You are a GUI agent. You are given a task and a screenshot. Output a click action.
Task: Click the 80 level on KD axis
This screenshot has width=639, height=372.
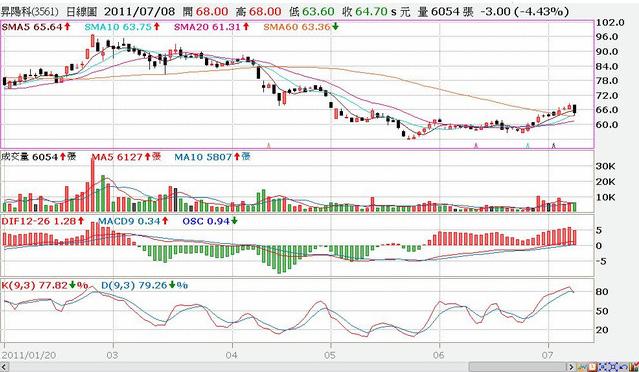pyautogui.click(x=602, y=292)
